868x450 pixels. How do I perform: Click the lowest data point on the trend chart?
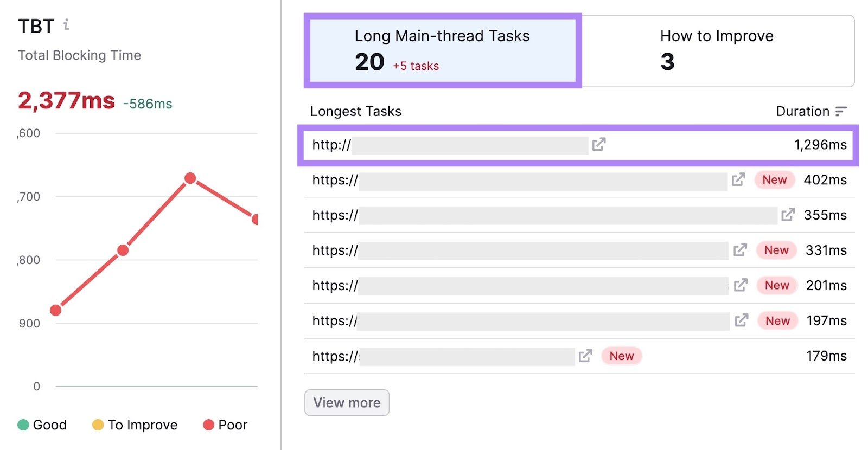click(55, 310)
